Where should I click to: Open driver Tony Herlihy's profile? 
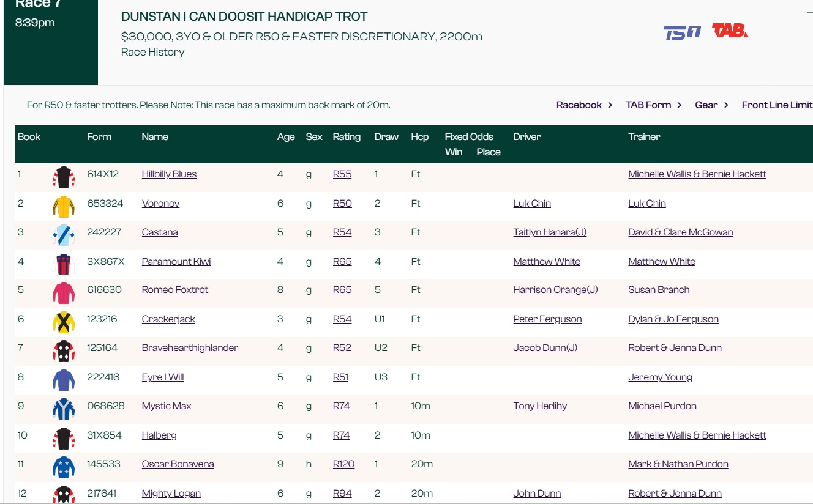pyautogui.click(x=540, y=406)
